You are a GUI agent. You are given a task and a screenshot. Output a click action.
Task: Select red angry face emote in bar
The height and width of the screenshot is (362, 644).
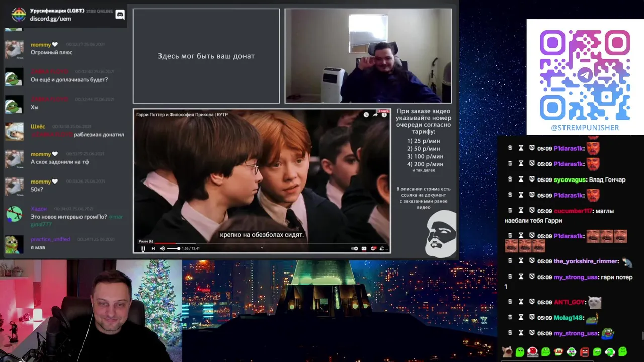[584, 352]
